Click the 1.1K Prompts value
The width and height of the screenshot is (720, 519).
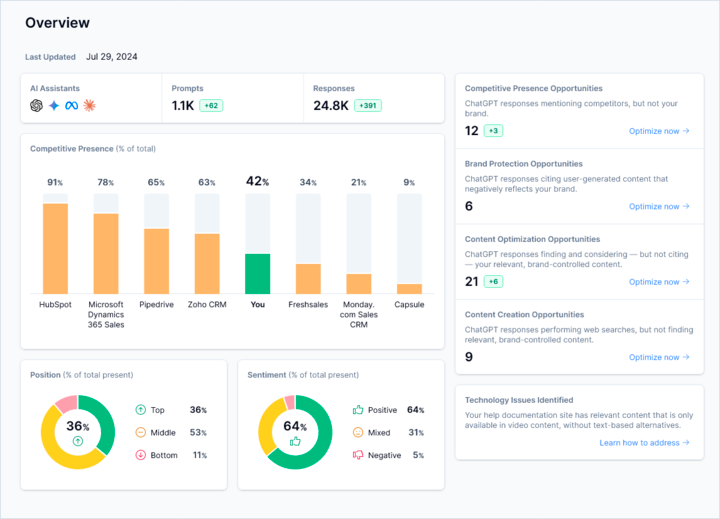[x=183, y=106]
